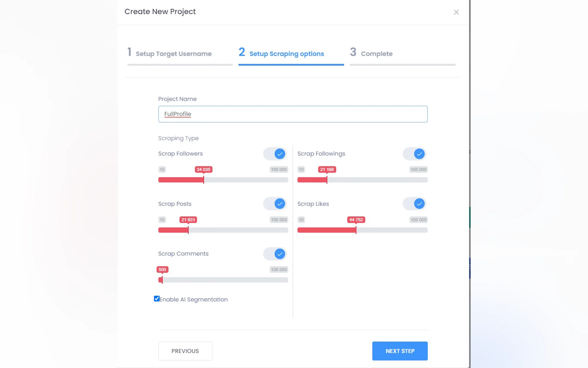Click the 34 035 followers value tooltip
588x368 pixels.
coord(203,169)
